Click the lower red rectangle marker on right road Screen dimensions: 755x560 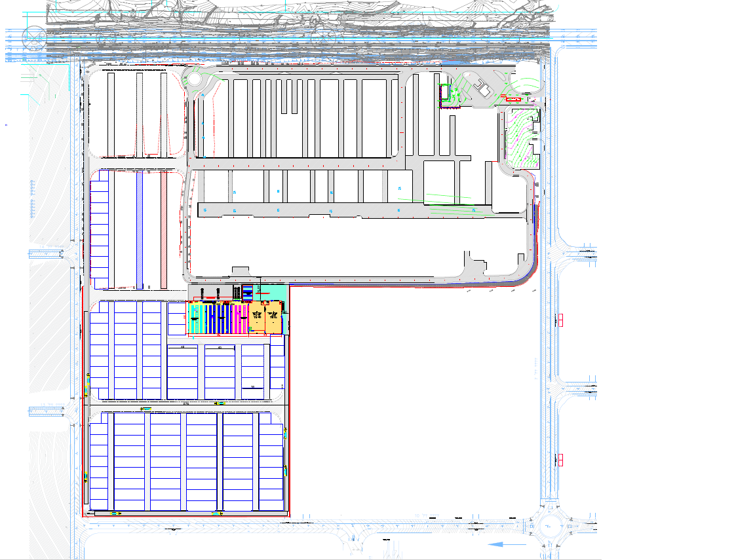(x=560, y=460)
